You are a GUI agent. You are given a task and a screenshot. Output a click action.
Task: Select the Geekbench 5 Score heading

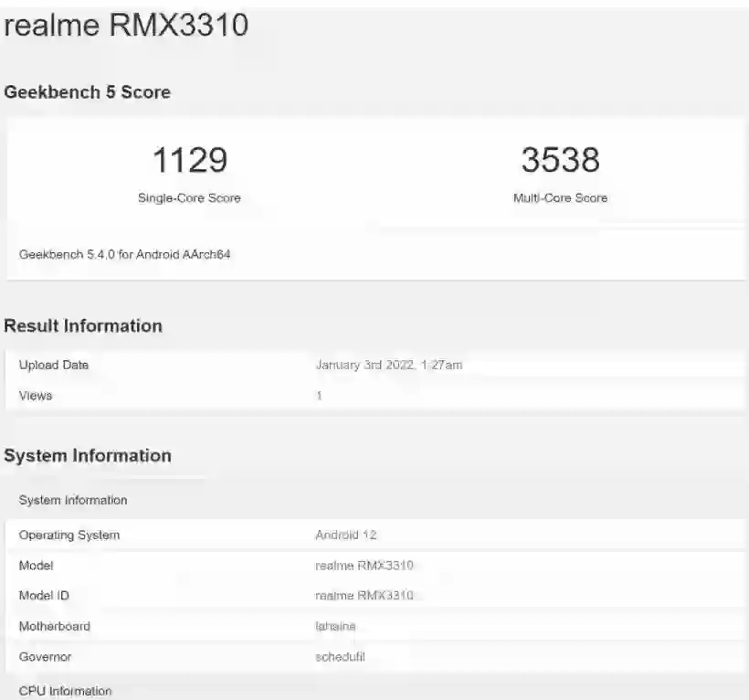87,92
